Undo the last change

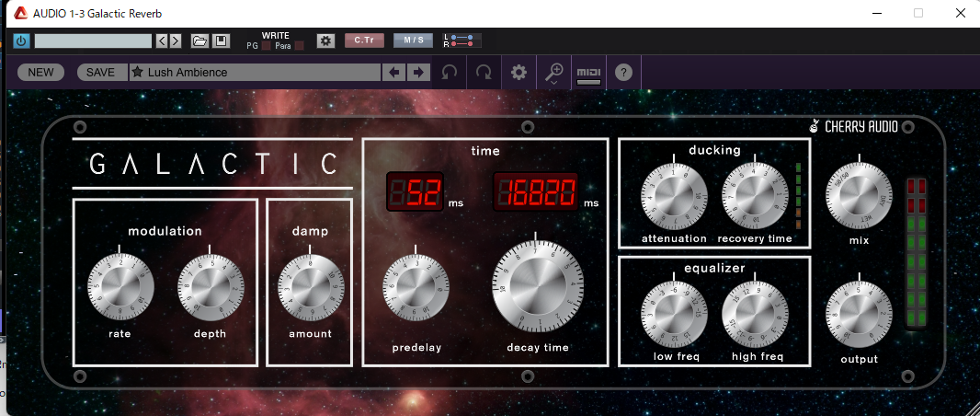(x=449, y=73)
